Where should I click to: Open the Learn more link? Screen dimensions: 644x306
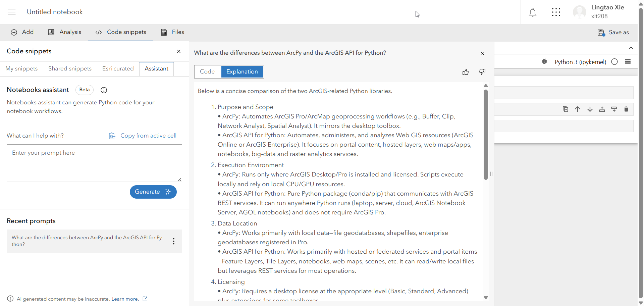pyautogui.click(x=125, y=299)
